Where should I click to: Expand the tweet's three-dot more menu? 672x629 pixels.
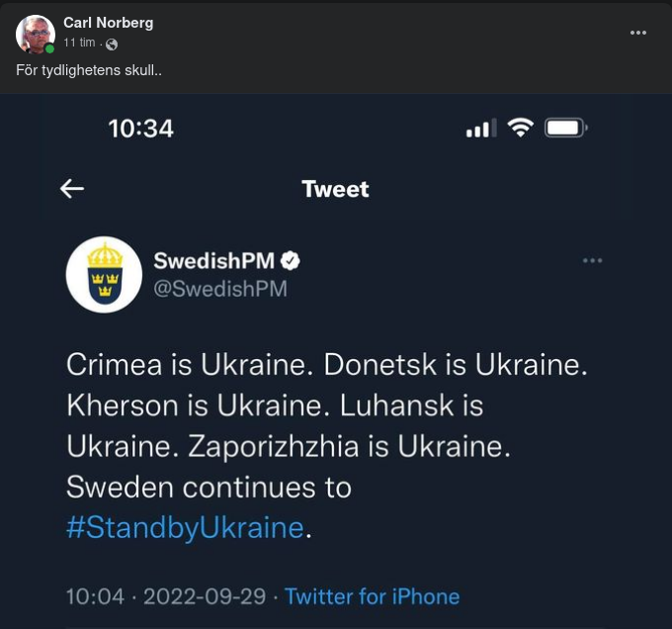pyautogui.click(x=592, y=261)
